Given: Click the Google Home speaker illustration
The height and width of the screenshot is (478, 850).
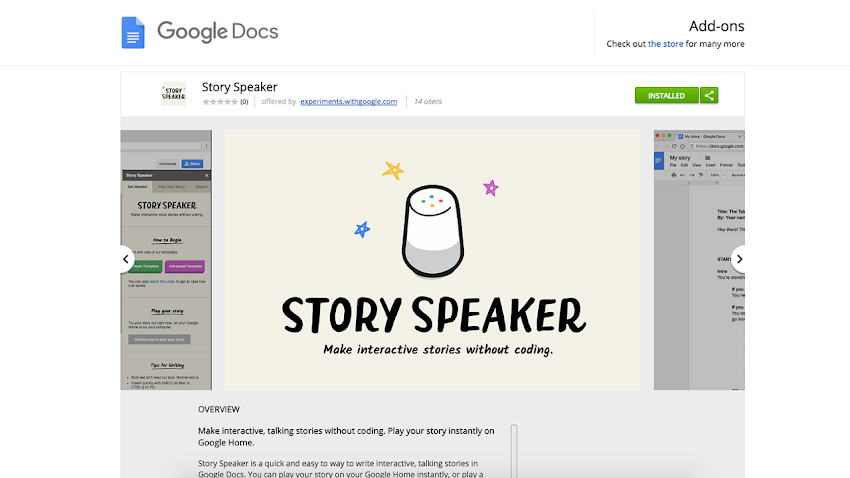Looking at the screenshot, I should 433,231.
